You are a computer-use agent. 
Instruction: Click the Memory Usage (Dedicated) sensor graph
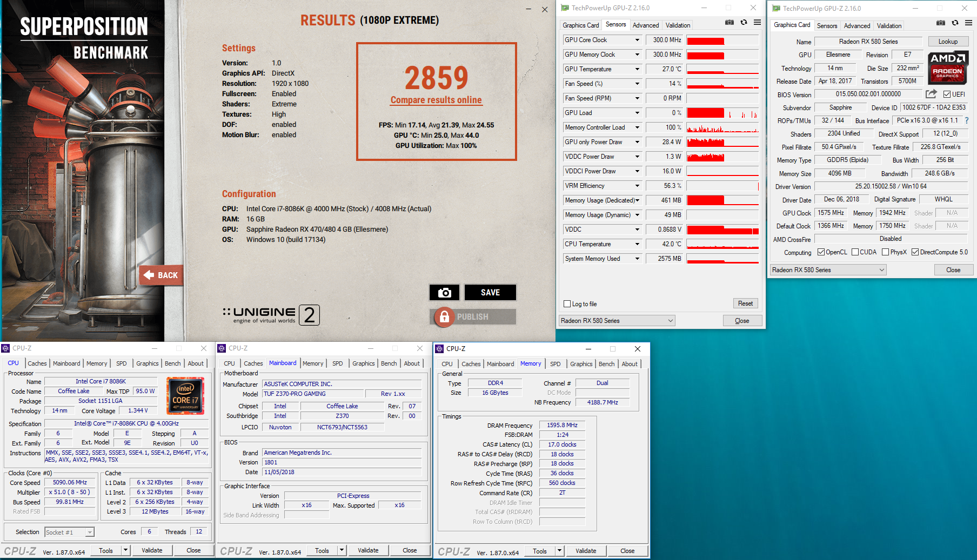point(722,200)
